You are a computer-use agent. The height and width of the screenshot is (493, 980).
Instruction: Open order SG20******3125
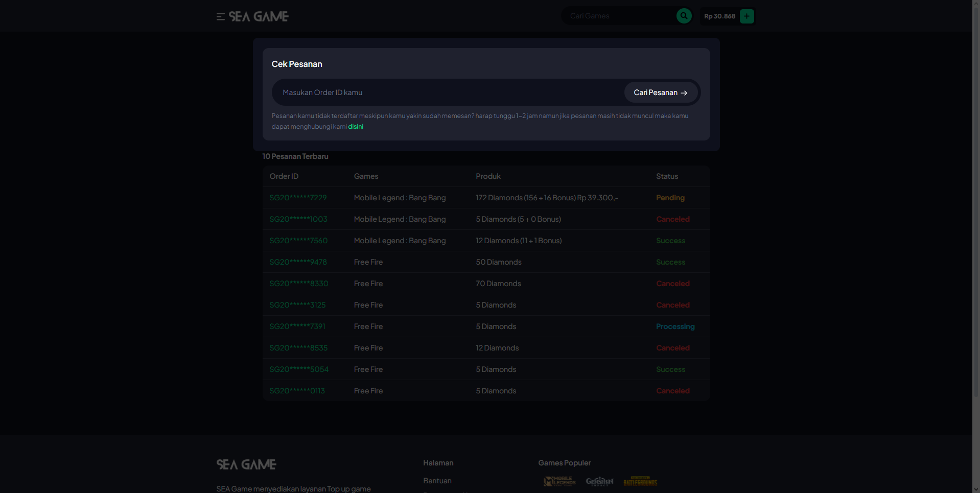297,305
